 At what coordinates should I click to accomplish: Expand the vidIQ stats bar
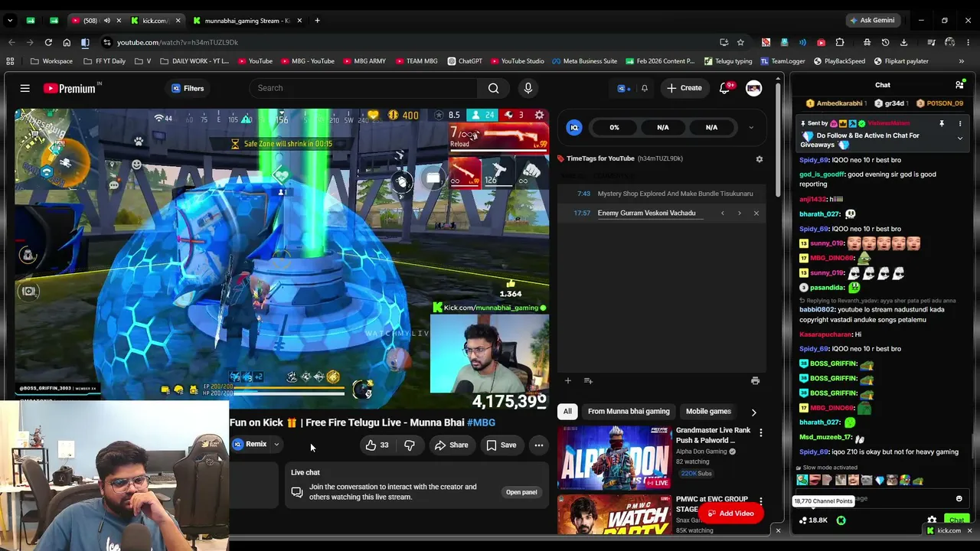(751, 128)
